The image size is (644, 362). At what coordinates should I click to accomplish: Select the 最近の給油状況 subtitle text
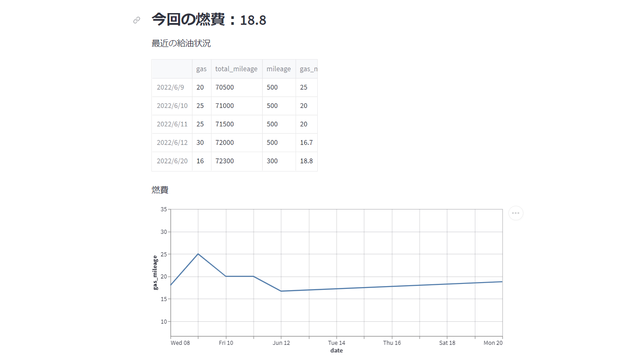coord(181,43)
